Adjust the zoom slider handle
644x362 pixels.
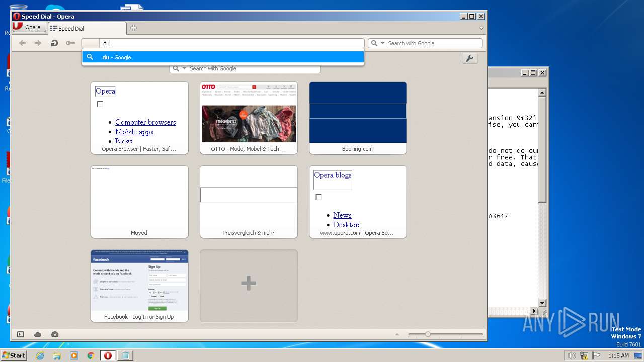point(428,334)
